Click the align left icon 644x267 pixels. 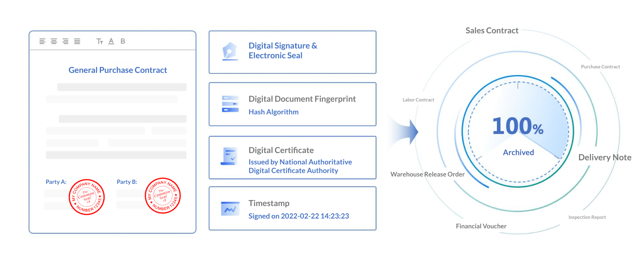click(x=42, y=41)
